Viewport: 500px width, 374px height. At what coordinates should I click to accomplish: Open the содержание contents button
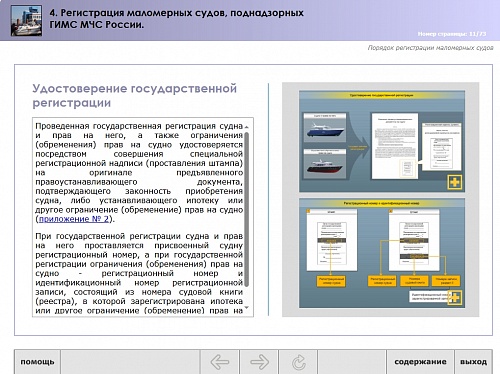tap(420, 362)
